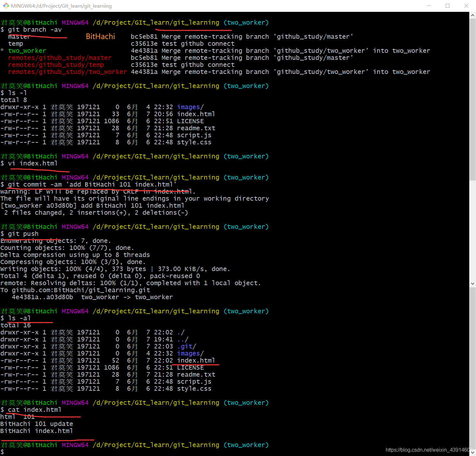Click the upper scrollbar's down arrow

point(472,284)
